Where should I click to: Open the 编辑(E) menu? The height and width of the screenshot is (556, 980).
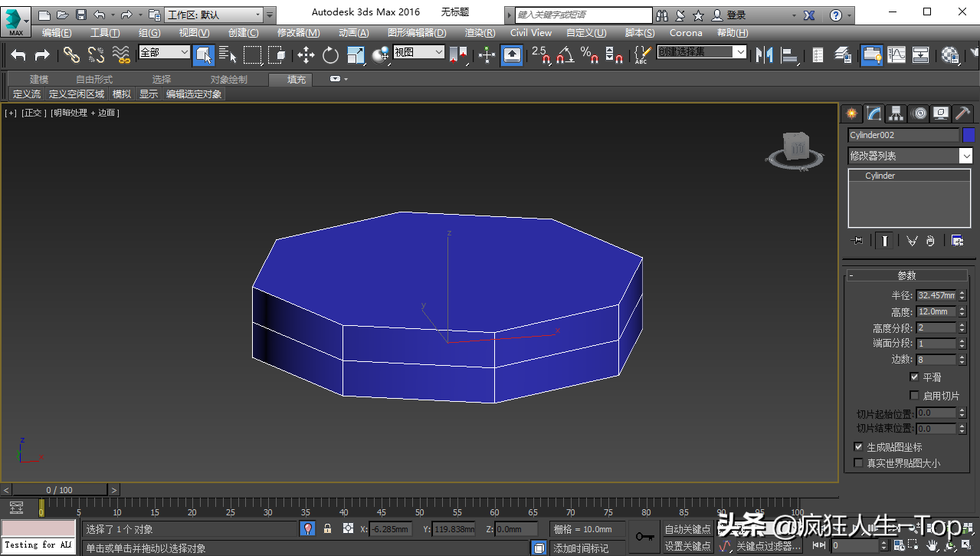(57, 33)
